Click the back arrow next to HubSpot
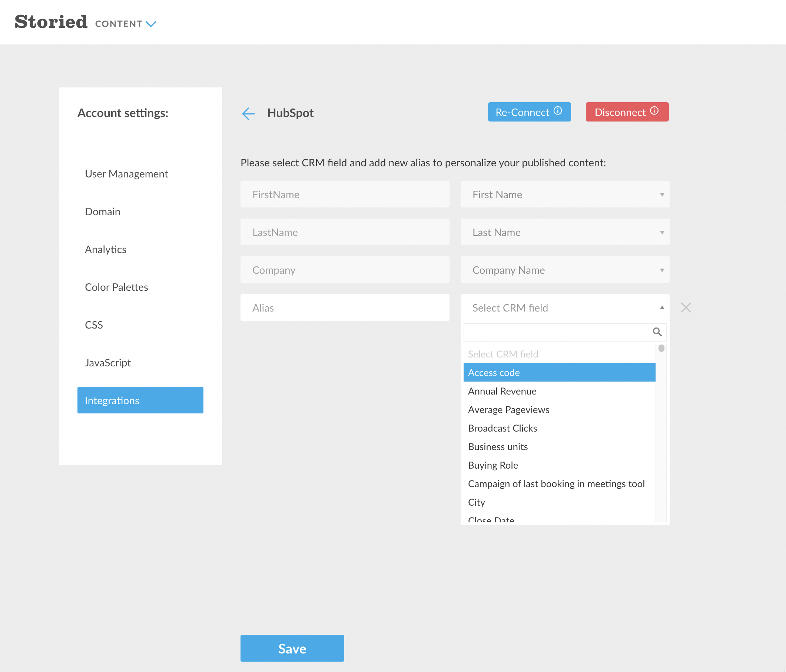Screen dimensions: 786x672 click(248, 113)
